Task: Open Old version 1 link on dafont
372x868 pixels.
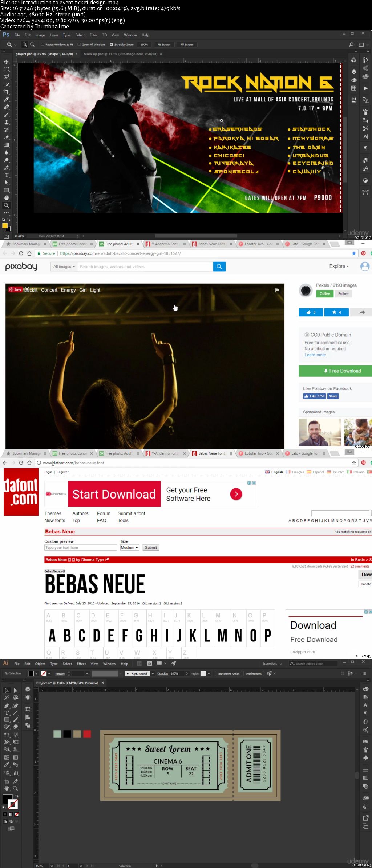Action: [x=151, y=603]
